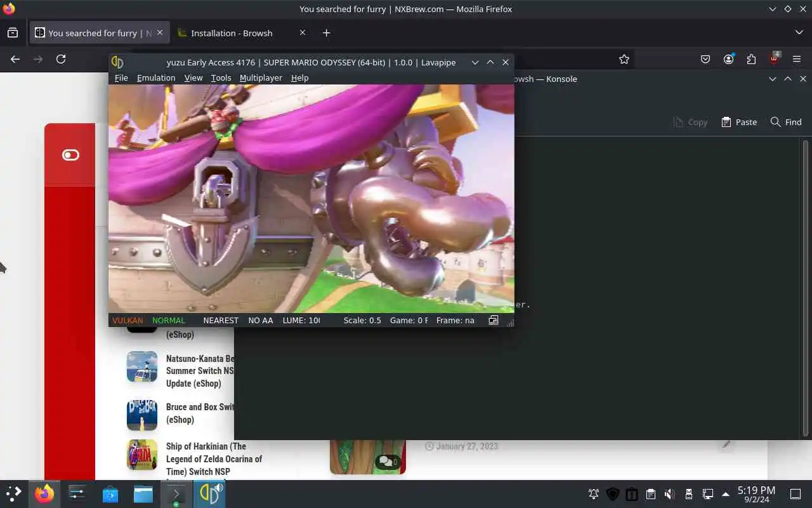
Task: Go back in Firefox
Action: (x=15, y=59)
